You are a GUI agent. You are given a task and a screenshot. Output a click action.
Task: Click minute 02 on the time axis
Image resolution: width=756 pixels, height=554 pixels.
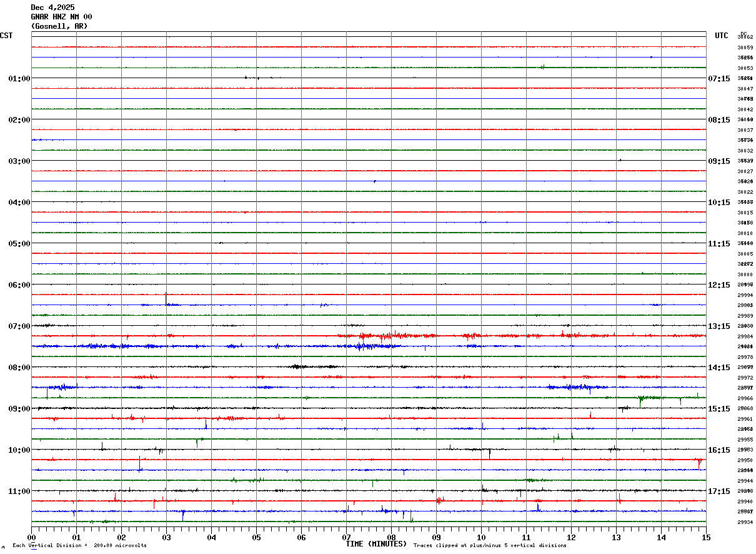[121, 537]
